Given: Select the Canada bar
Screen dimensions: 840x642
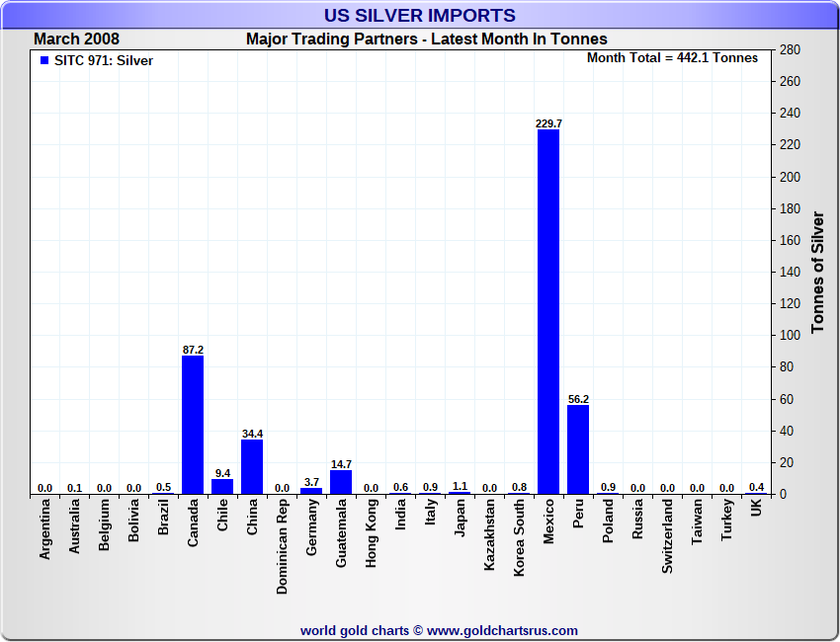Looking at the screenshot, I should pos(193,425).
